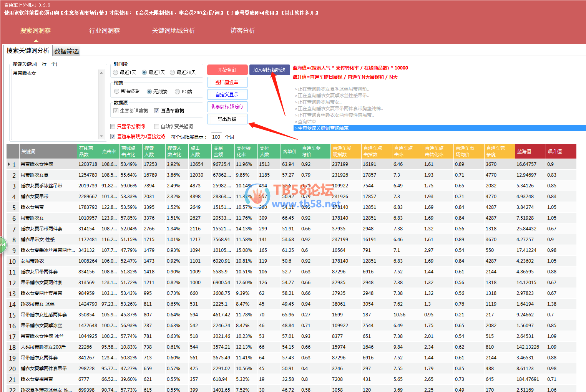Image resolution: width=586 pixels, height=392 pixels.
Task: Click log line 生意参谋关键词查询结束
Action: click(x=440, y=128)
